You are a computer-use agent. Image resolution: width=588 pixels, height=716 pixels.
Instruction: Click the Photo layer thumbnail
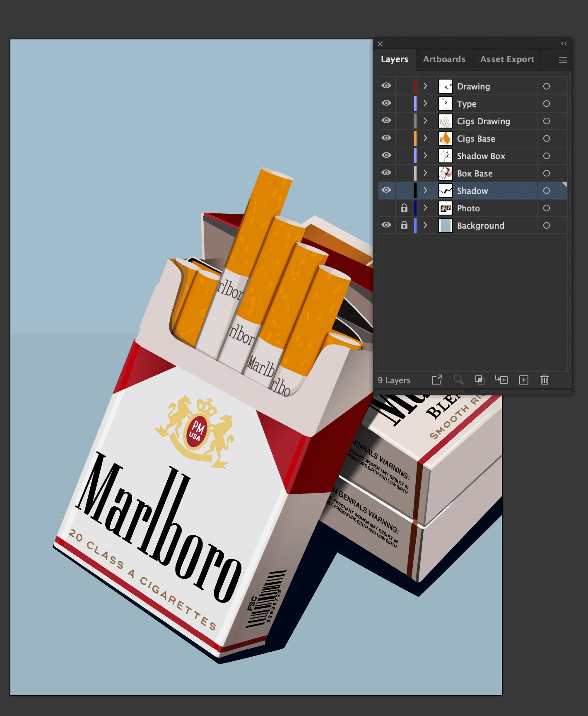[446, 208]
